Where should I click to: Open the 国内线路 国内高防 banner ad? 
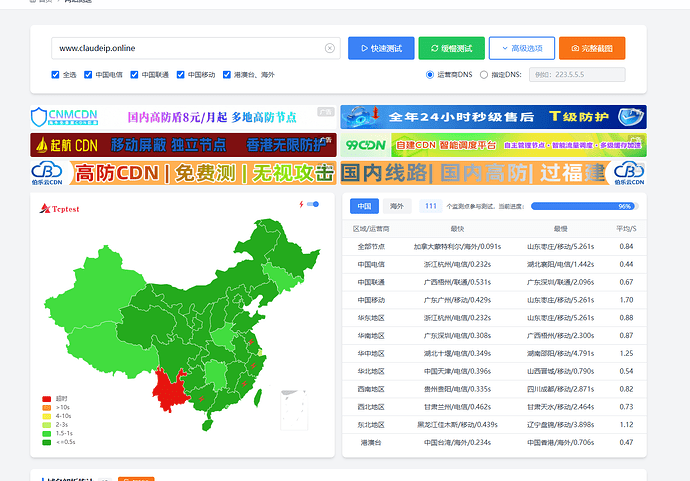click(x=493, y=173)
